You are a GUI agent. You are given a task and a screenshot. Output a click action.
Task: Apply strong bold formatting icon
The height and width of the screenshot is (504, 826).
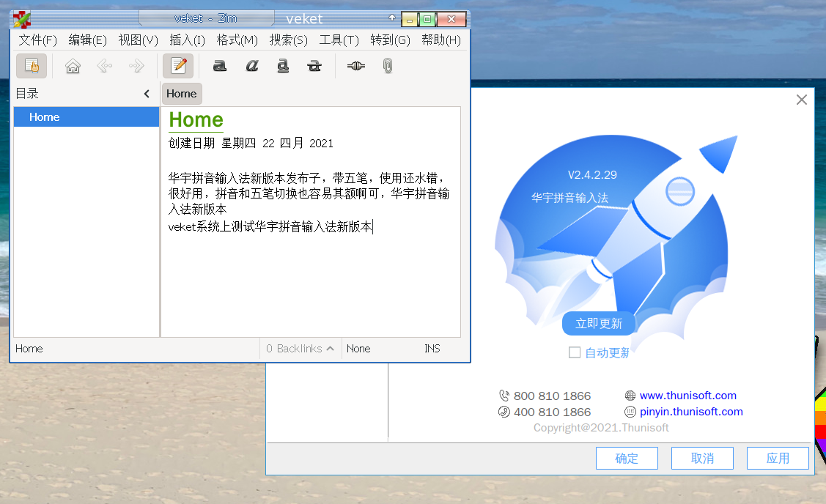[x=220, y=66]
